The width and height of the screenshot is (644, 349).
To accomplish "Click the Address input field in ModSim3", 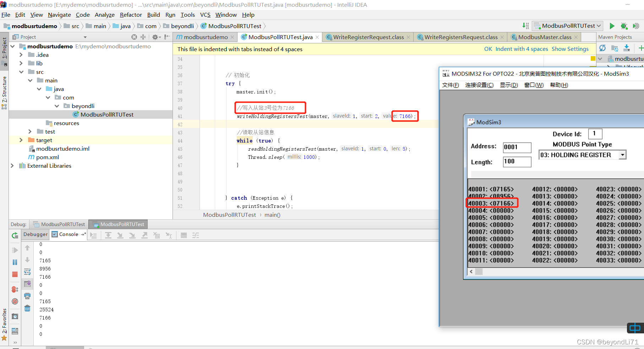I will (517, 147).
